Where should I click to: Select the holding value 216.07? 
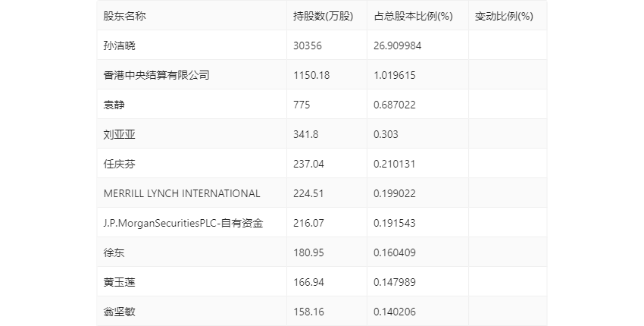[308, 223]
